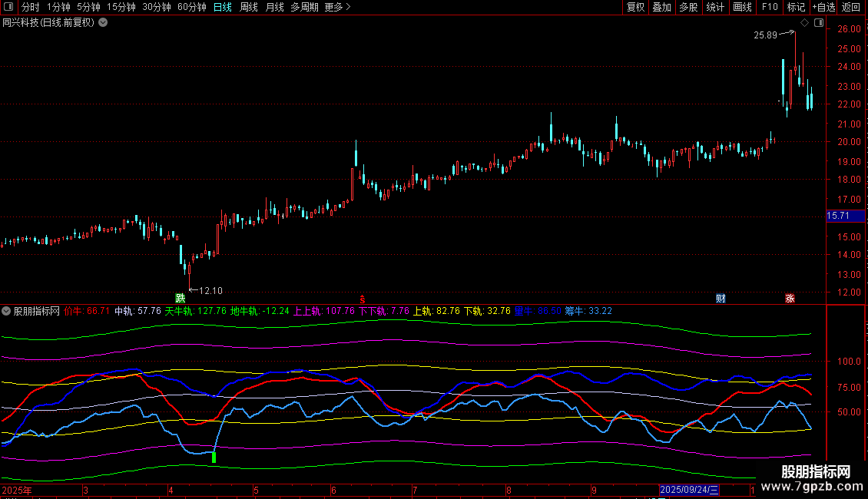Add stock using +自选 button
Screen dimensions: 868x499
click(x=823, y=8)
